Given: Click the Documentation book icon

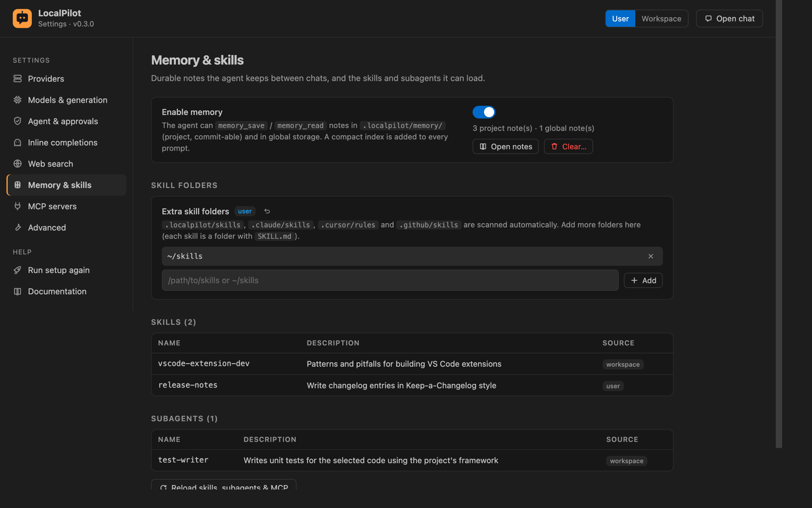Looking at the screenshot, I should (x=18, y=292).
